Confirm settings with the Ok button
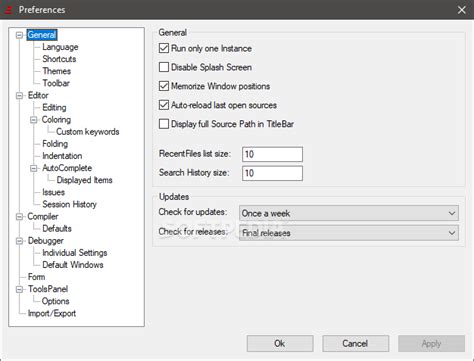 point(280,343)
